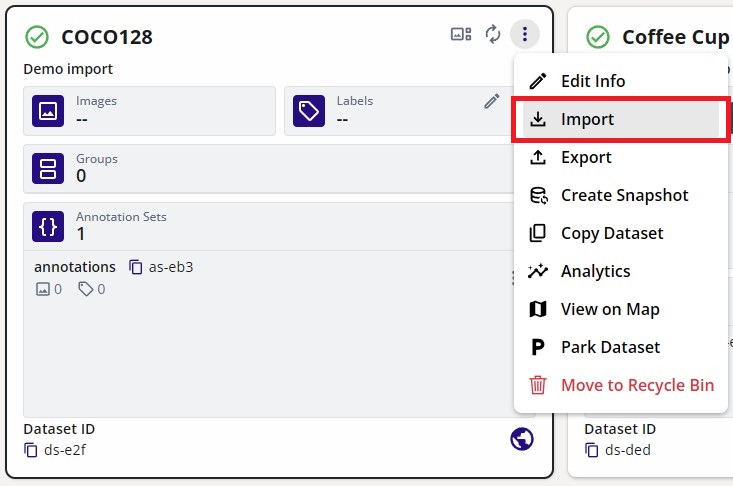The image size is (733, 486).
Task: Click the green check icon beside Coffee Cup
Action: 598,37
